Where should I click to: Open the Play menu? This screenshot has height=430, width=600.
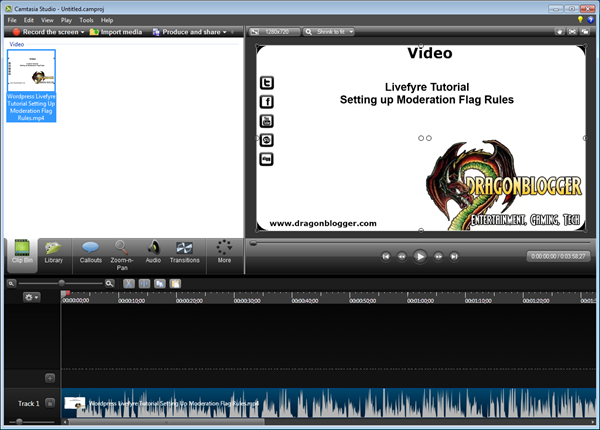(x=66, y=20)
